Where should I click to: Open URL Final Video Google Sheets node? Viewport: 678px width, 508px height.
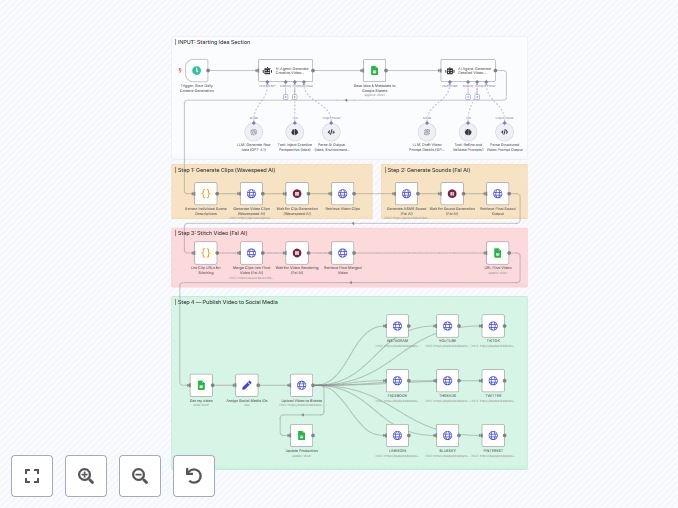coord(498,253)
